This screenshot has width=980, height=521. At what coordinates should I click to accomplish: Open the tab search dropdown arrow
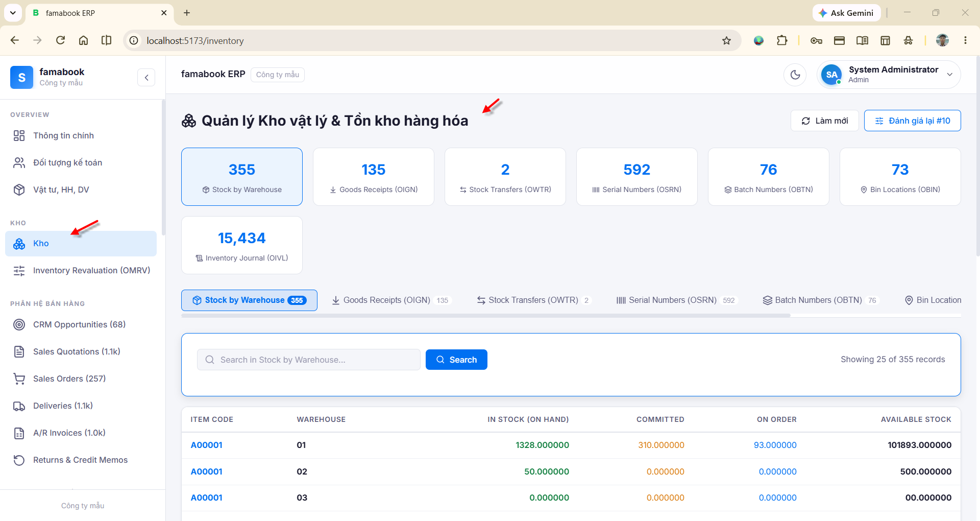coord(13,13)
